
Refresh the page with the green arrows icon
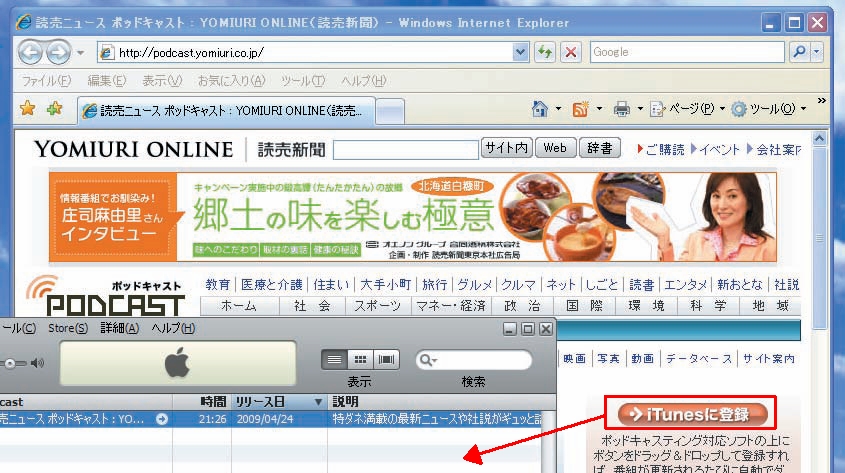(545, 52)
